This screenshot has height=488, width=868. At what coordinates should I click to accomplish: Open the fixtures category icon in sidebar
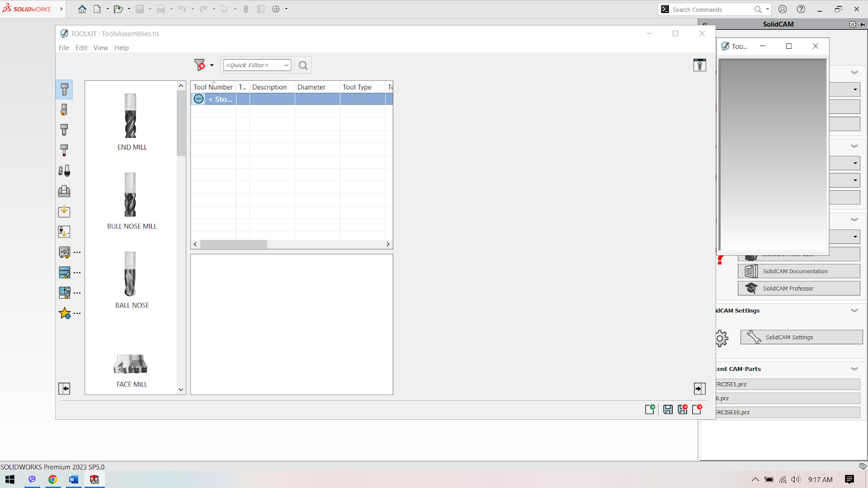click(x=64, y=191)
